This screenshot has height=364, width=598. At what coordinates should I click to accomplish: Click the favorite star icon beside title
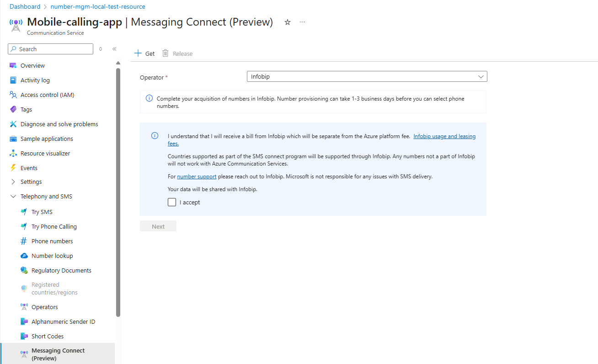(288, 22)
